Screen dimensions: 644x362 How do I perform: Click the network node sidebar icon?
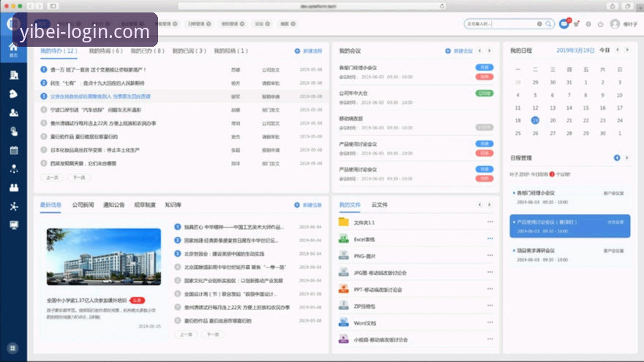click(x=14, y=206)
